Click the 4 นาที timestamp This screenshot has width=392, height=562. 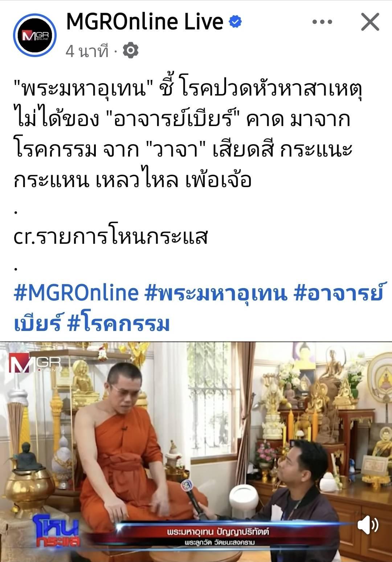click(x=87, y=51)
